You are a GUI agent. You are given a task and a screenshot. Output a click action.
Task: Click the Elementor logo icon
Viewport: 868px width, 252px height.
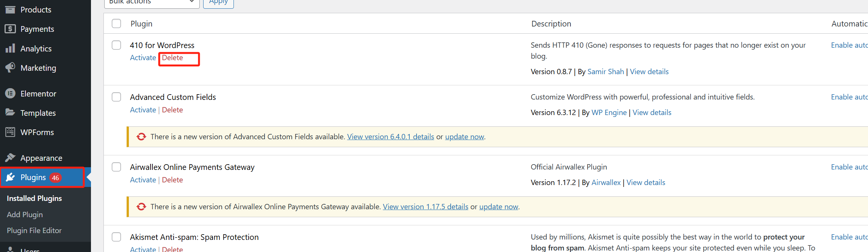click(10, 93)
